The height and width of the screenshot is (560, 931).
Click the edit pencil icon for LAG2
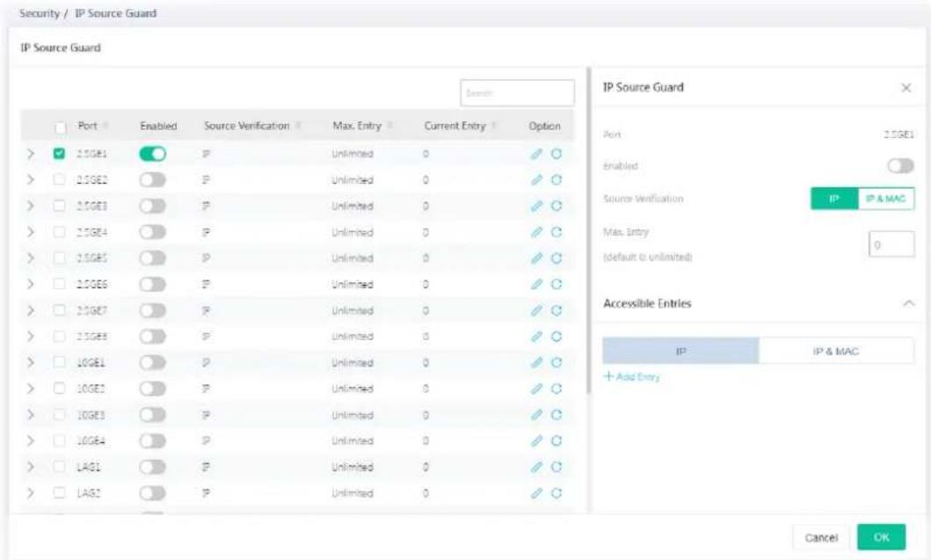pyautogui.click(x=537, y=493)
